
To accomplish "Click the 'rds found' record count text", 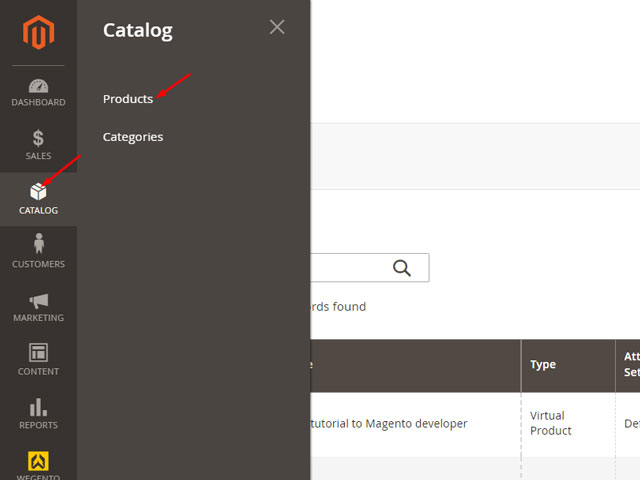I will click(x=338, y=307).
